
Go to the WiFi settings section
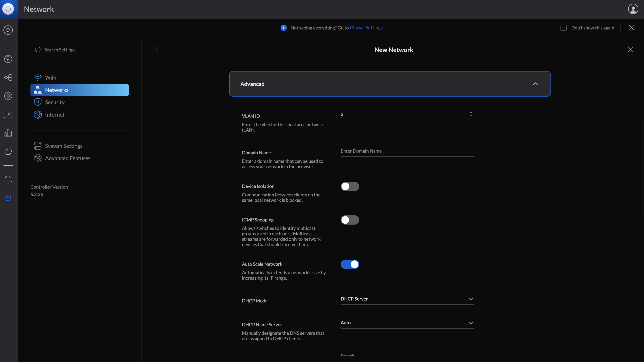[51, 77]
